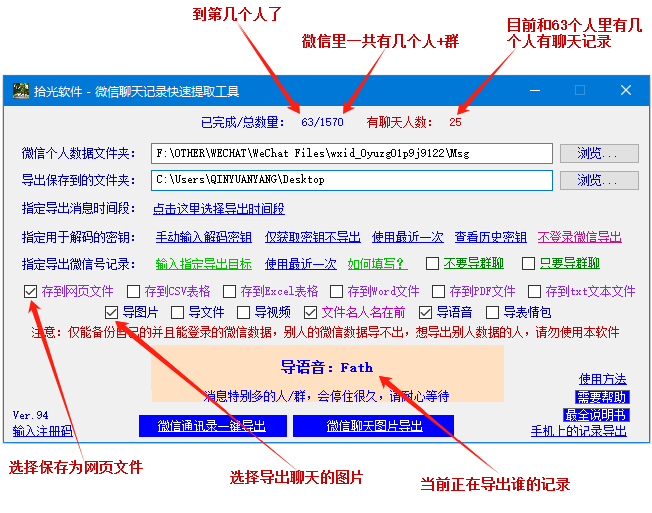Click 使用最近一次 link for 解码密钥
The image size is (652, 513).
408,237
